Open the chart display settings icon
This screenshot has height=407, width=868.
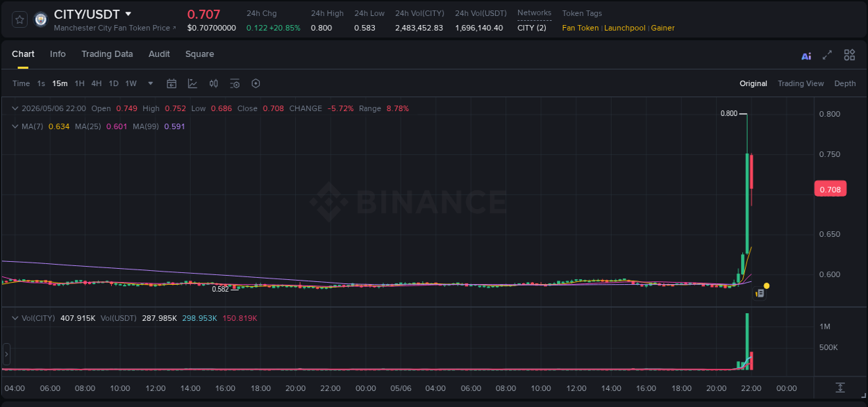(235, 83)
